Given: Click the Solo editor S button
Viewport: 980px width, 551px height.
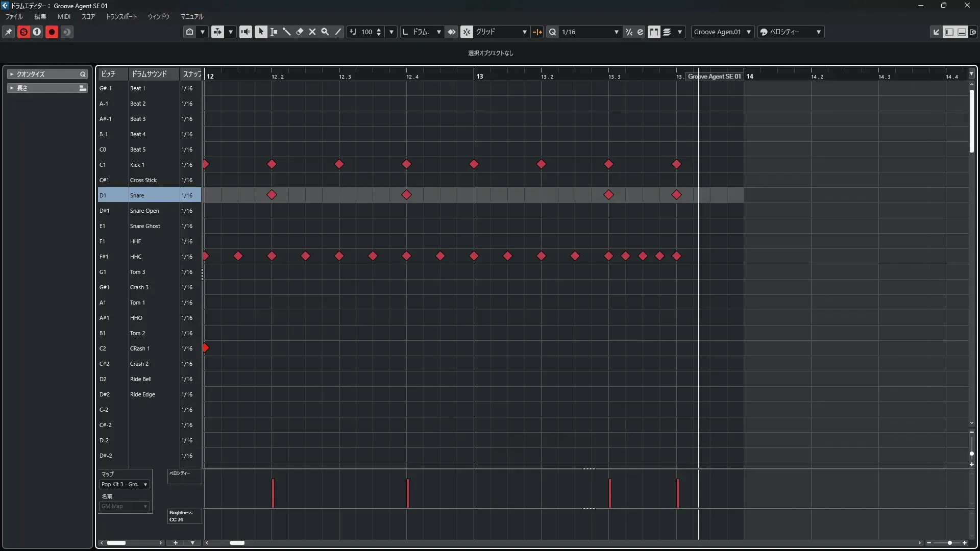Looking at the screenshot, I should (x=23, y=32).
